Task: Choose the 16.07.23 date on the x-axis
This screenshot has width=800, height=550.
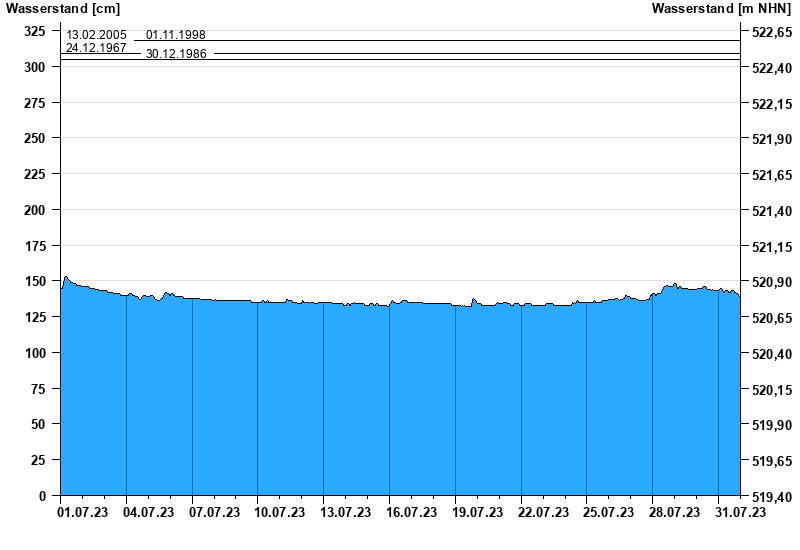Action: (412, 513)
